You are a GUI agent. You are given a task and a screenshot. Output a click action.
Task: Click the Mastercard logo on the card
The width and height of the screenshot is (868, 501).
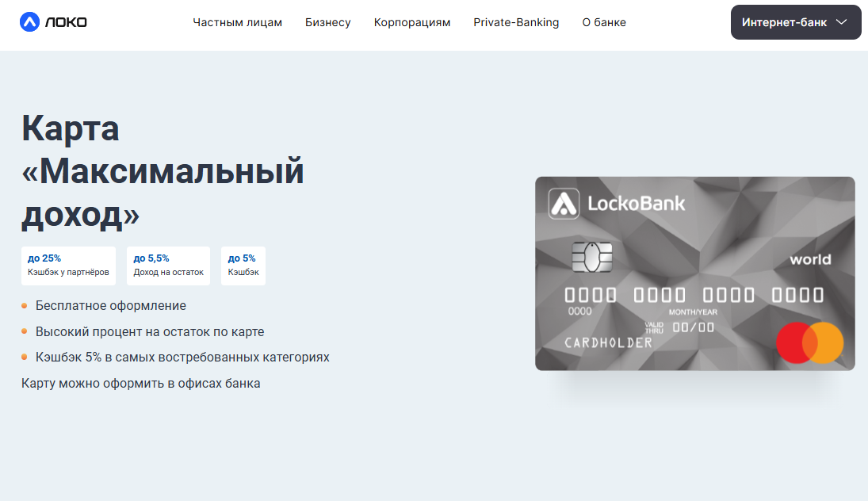point(809,342)
